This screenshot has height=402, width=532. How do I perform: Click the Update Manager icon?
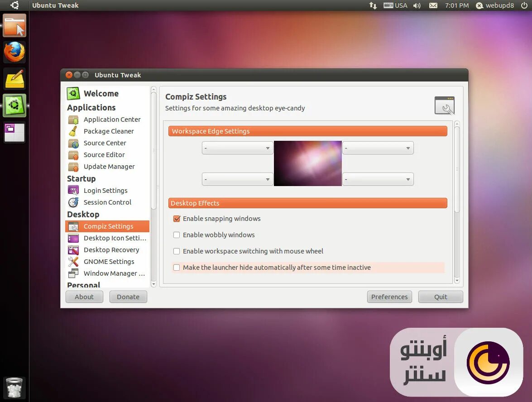pyautogui.click(x=73, y=167)
